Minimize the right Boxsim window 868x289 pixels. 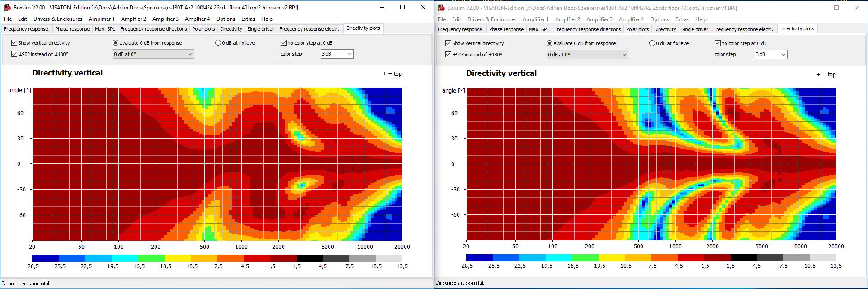click(816, 8)
